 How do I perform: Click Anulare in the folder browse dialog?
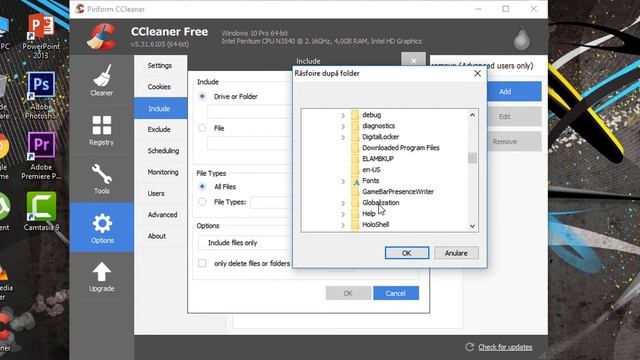(x=456, y=253)
